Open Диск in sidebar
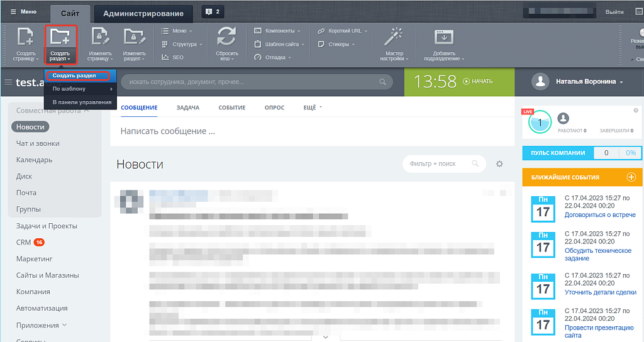Viewport: 644px width, 342px height. pos(25,176)
